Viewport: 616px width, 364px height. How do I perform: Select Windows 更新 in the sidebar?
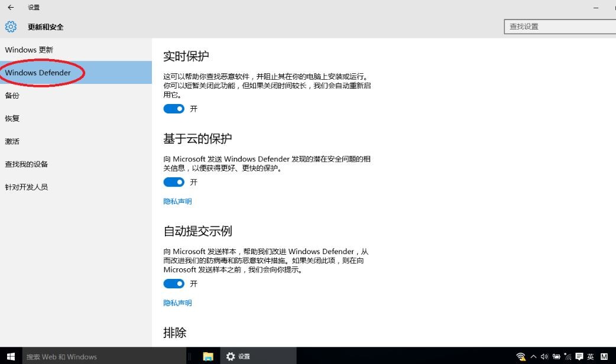click(76, 50)
